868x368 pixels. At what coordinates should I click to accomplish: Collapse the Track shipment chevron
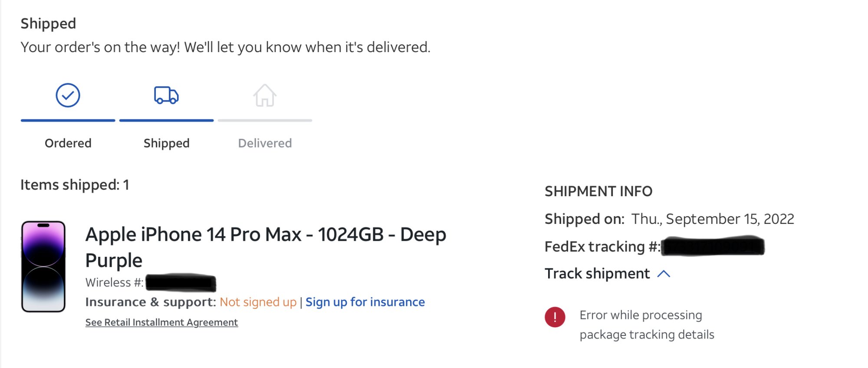pos(664,274)
